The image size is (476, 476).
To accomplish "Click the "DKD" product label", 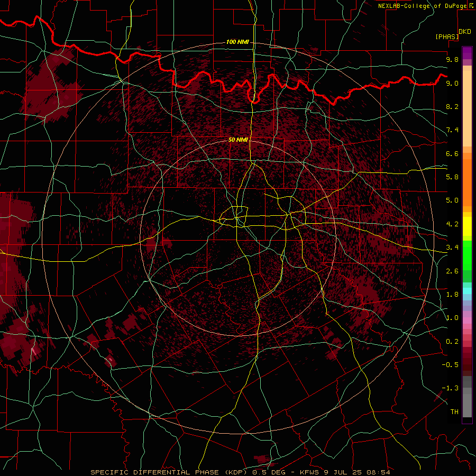I will (465, 32).
